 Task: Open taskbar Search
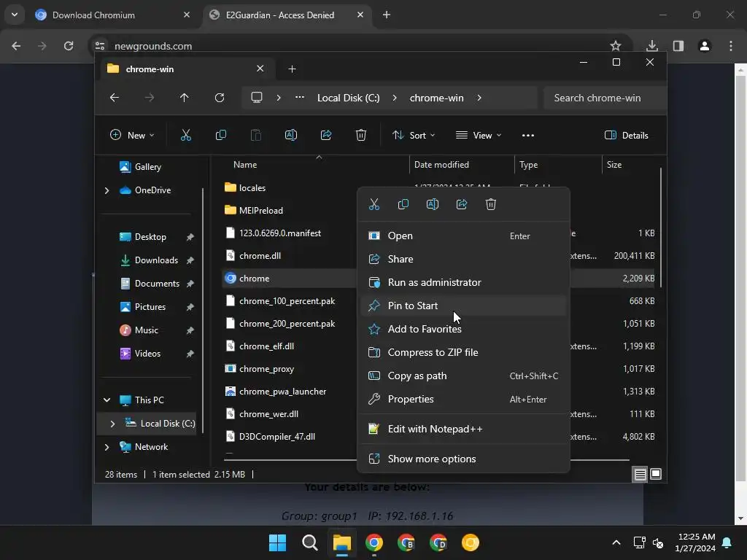[309, 542]
